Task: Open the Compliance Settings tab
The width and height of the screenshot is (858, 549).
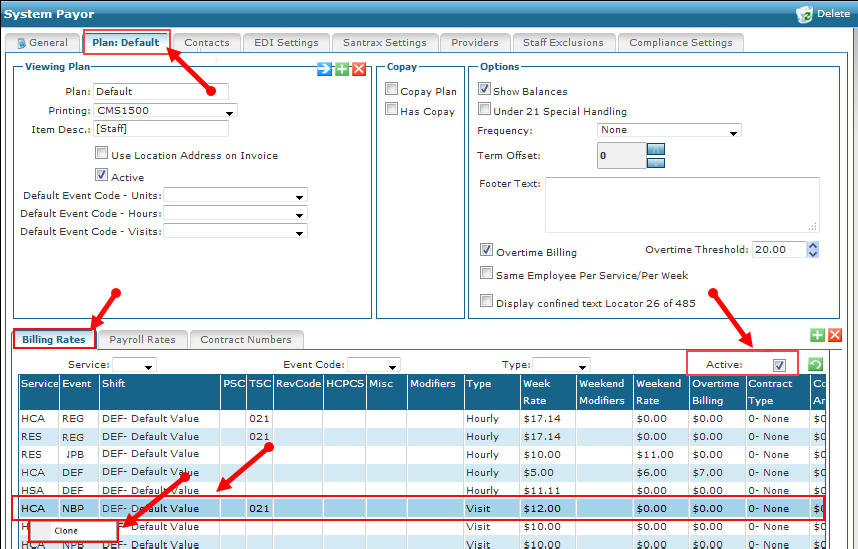Action: pos(680,43)
